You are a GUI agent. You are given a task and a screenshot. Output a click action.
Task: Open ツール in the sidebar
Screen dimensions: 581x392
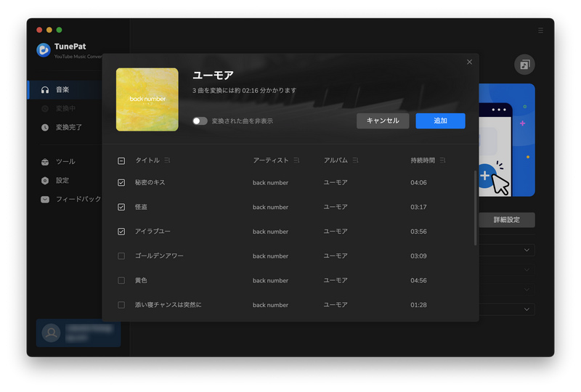[x=65, y=162]
